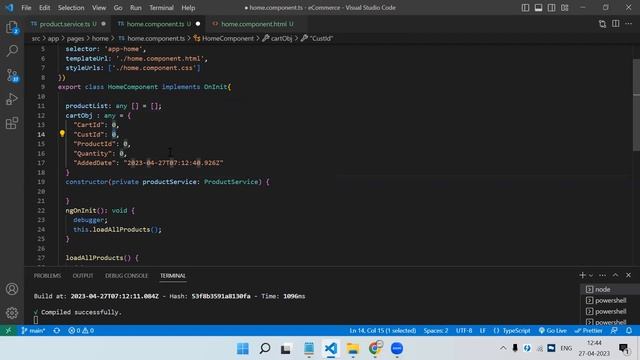Start Go Live server

point(553,330)
